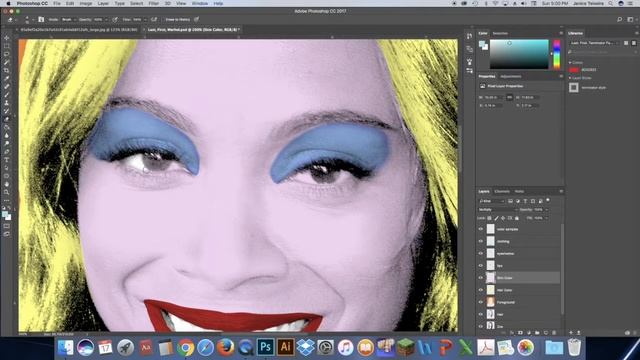Open the library selection dropdown in Libraries
Screen dimensions: 640x360
click(595, 43)
